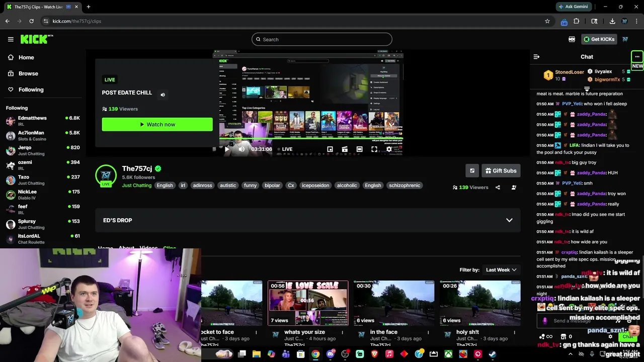This screenshot has height=362, width=644.
Task: Open 'in the face' clip options menu
Action: click(428, 332)
